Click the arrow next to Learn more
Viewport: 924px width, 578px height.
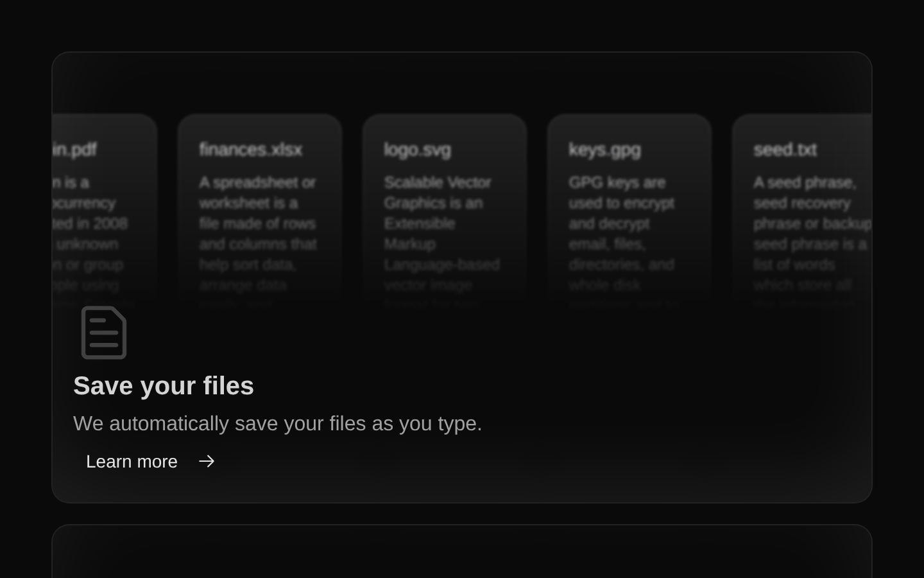coord(207,461)
